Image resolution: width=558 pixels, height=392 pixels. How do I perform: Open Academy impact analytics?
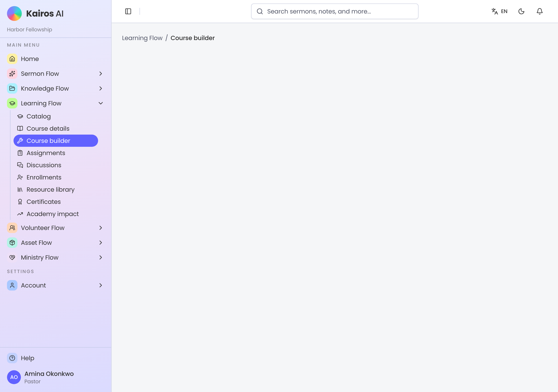point(56,214)
